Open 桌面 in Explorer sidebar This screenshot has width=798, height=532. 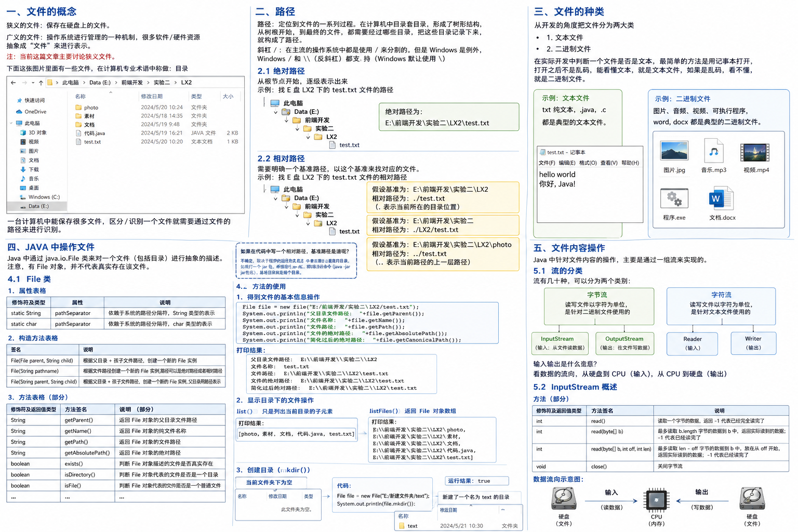(x=30, y=188)
